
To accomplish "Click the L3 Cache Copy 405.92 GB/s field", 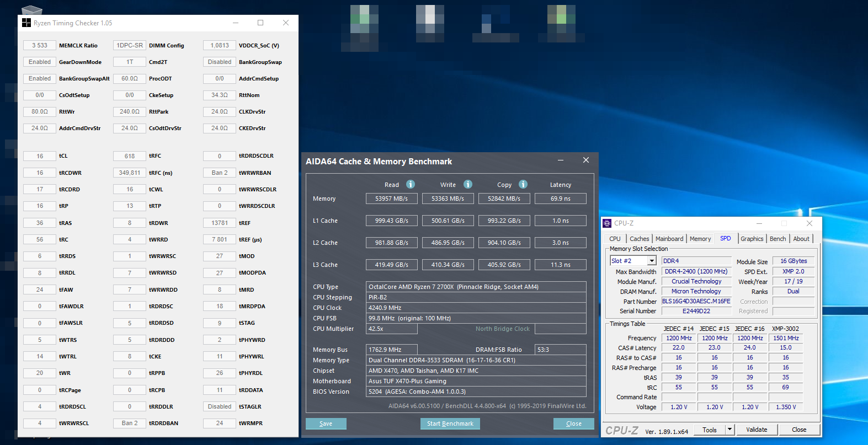I will (x=504, y=265).
